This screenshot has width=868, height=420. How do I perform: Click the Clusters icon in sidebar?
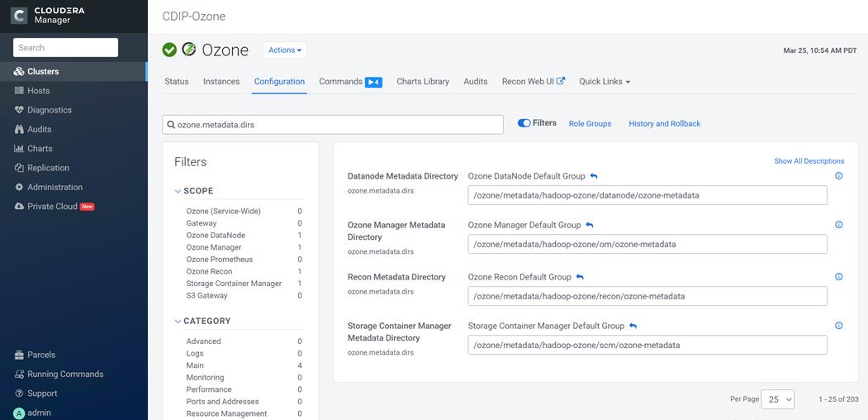click(19, 72)
